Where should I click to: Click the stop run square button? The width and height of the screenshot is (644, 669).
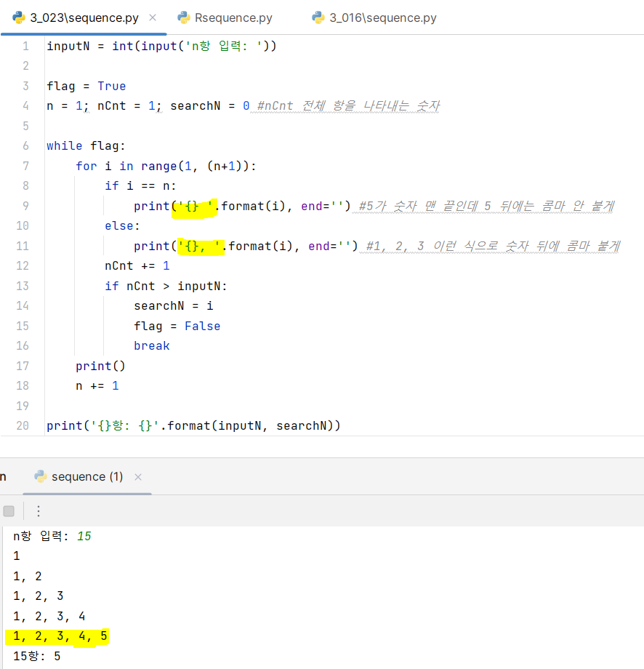[9, 510]
